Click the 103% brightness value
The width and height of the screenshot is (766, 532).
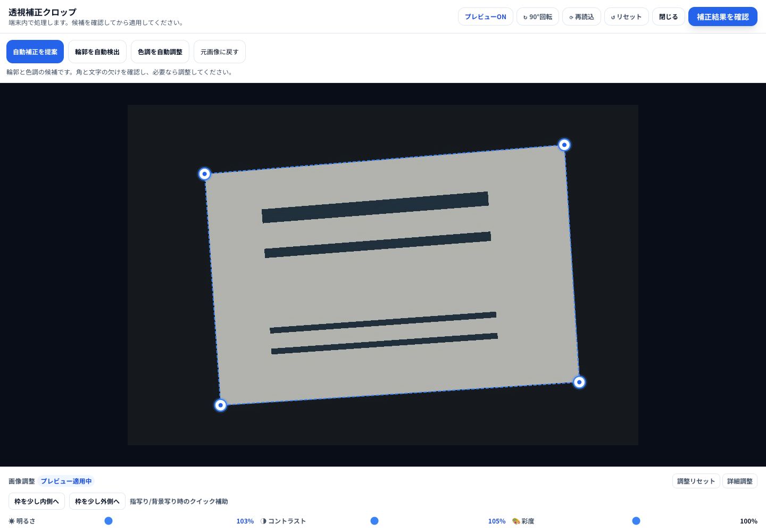click(245, 521)
